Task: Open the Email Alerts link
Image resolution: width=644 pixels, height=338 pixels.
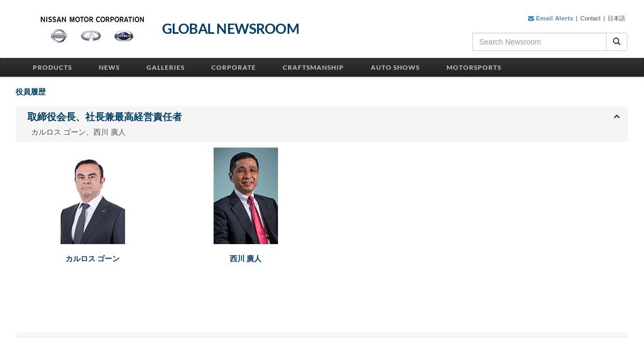Action: [554, 18]
